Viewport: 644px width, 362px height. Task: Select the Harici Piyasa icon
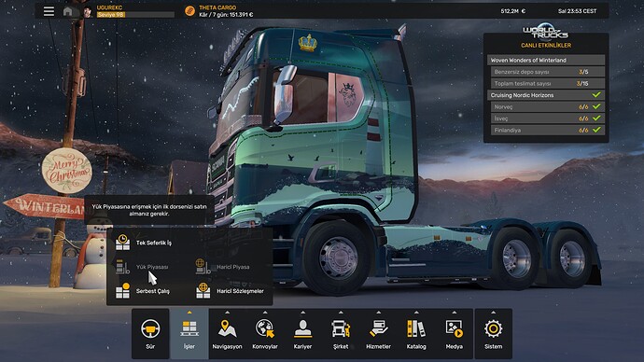coord(203,267)
